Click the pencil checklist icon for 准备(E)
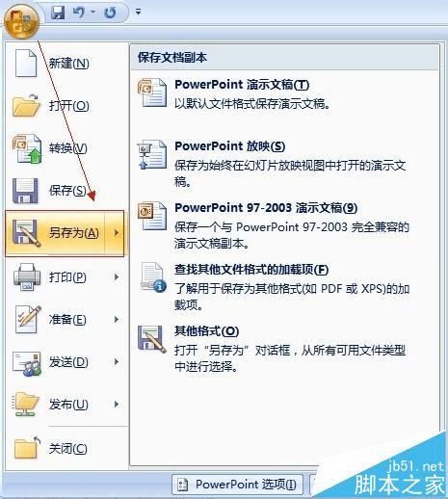Image resolution: width=448 pixels, height=499 pixels. 28,319
